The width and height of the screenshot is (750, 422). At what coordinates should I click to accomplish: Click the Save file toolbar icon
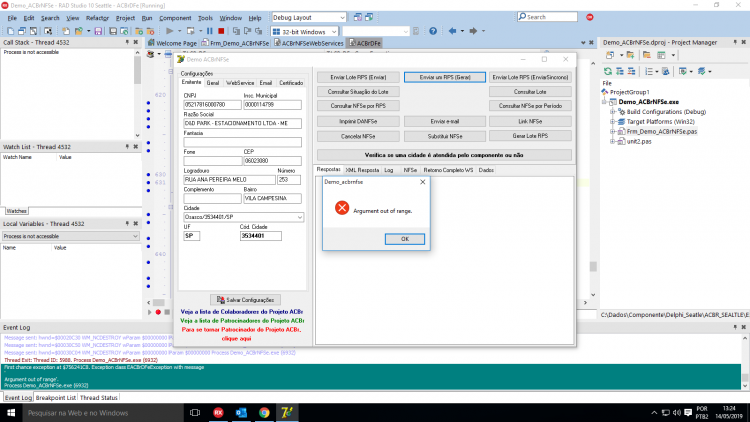(x=98, y=31)
